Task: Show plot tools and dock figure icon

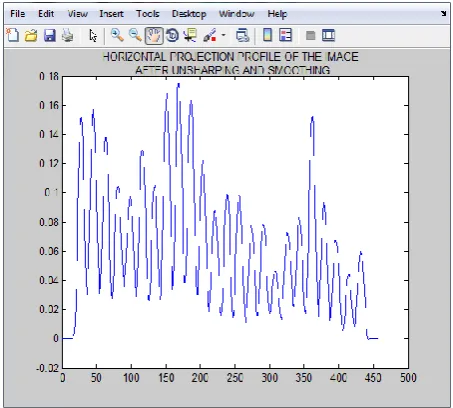Action: click(x=328, y=35)
